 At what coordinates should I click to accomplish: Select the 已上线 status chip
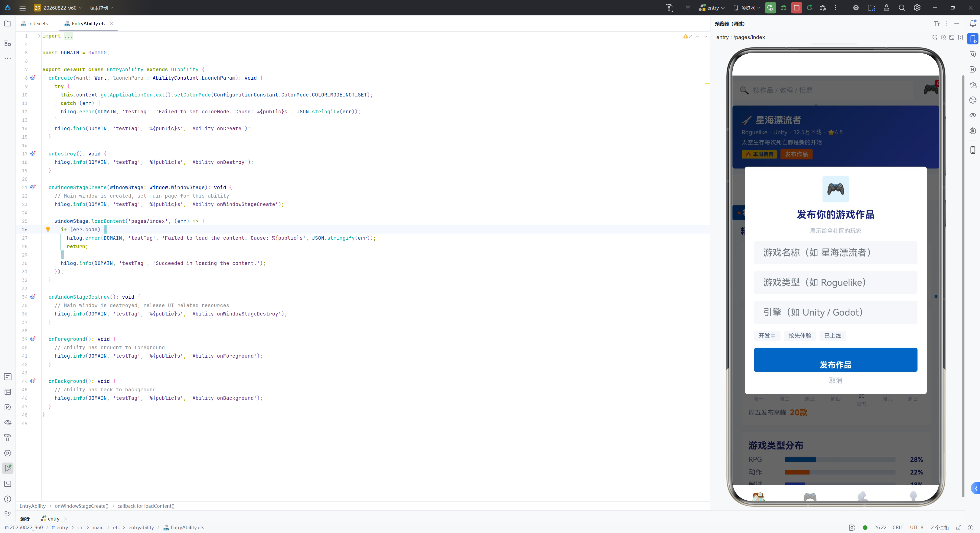coord(832,336)
